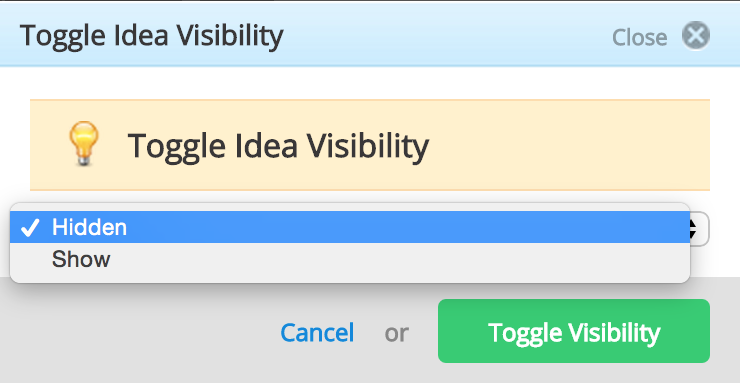Click the select arrows at dropdown's right edge

[x=699, y=229]
